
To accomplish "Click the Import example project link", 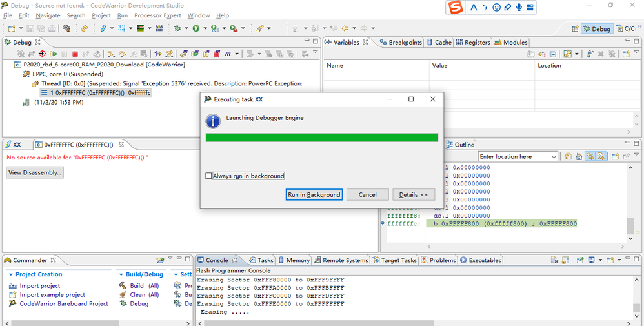I will pyautogui.click(x=52, y=295).
